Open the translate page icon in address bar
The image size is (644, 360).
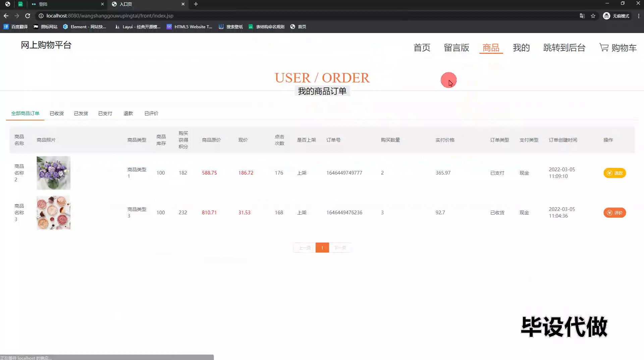582,16
